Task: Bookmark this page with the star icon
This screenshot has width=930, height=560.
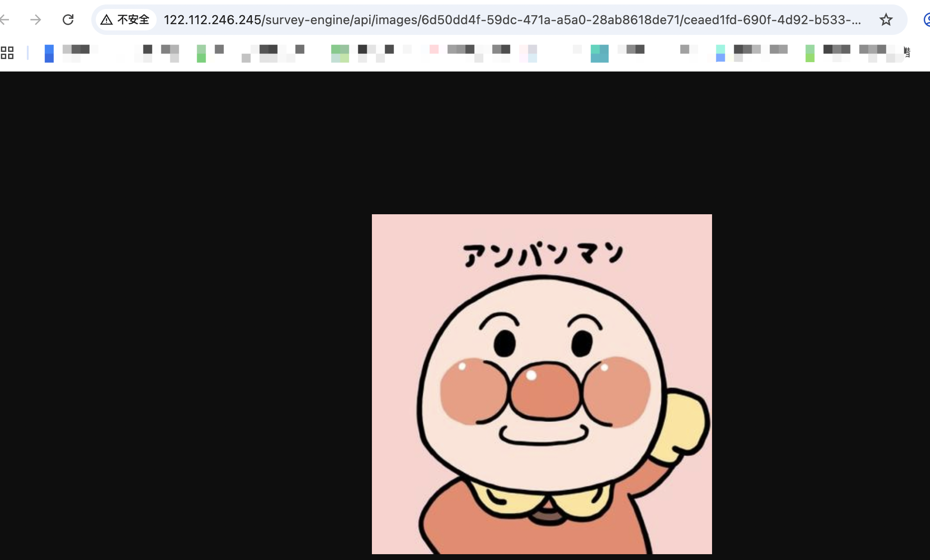Action: coord(886,20)
